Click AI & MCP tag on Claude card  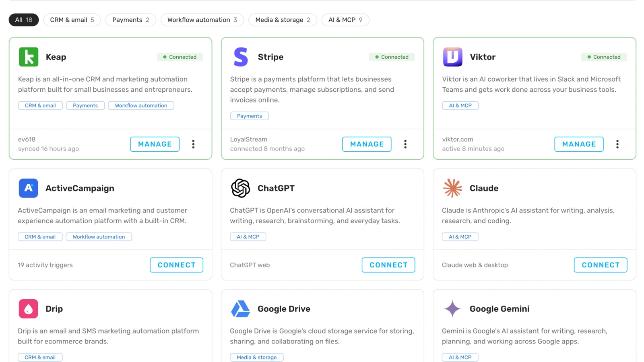[x=460, y=237]
